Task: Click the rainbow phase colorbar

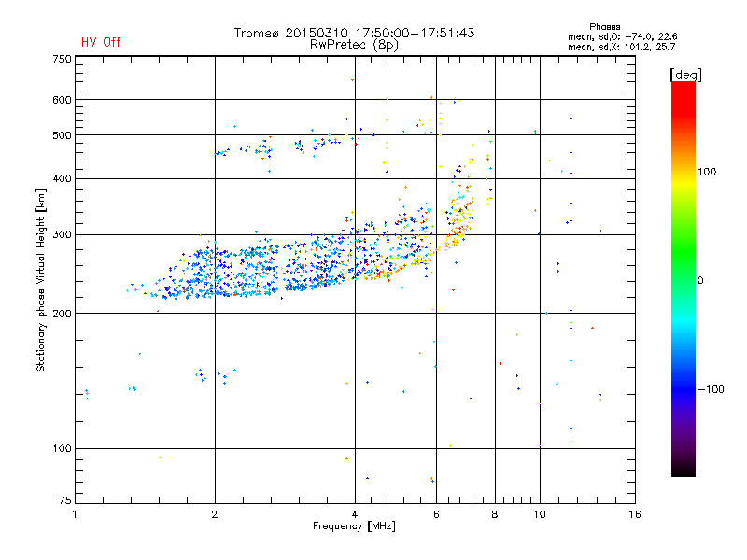Action: [x=684, y=278]
